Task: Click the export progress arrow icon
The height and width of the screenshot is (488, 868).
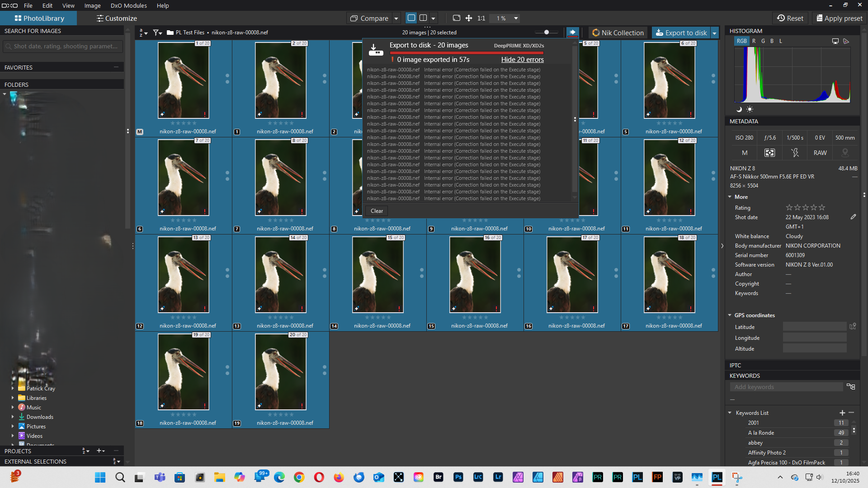Action: point(572,33)
